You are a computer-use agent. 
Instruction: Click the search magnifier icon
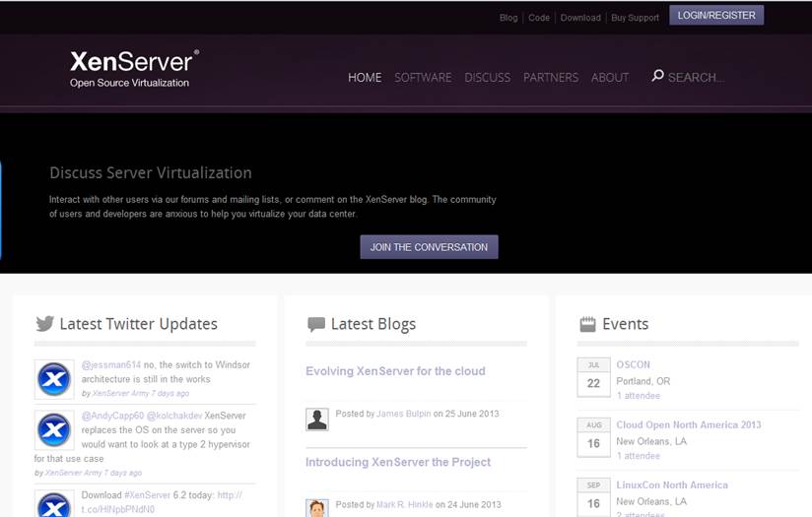pyautogui.click(x=657, y=76)
